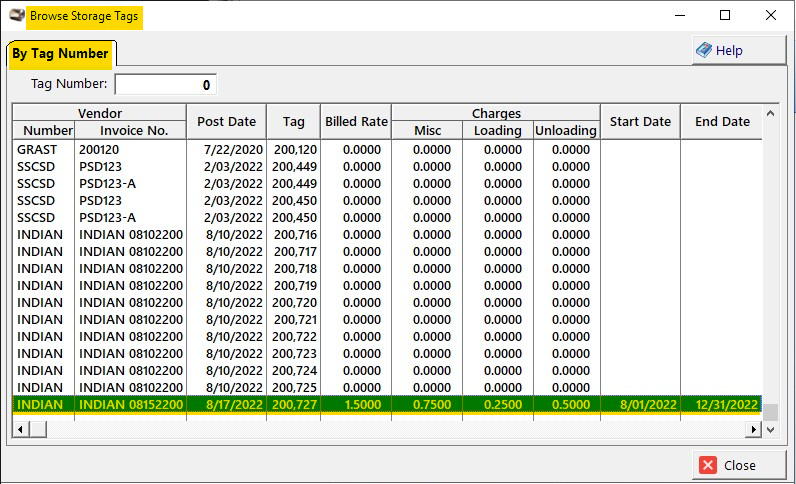The height and width of the screenshot is (484, 796).
Task: Select tag 200,719 row
Action: 387,286
